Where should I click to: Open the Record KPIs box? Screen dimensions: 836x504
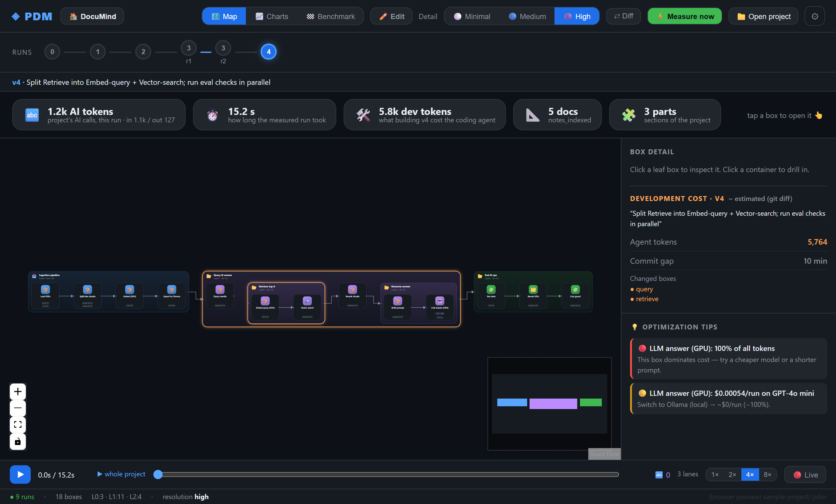[533, 296]
